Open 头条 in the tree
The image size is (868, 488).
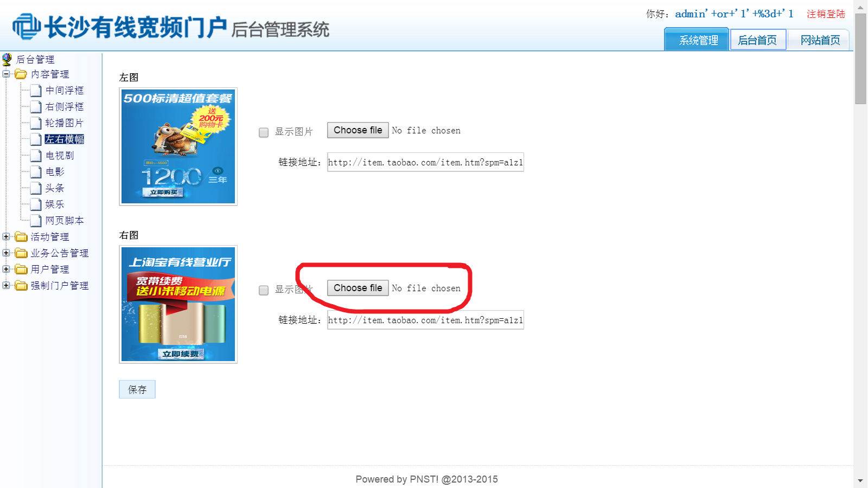55,188
